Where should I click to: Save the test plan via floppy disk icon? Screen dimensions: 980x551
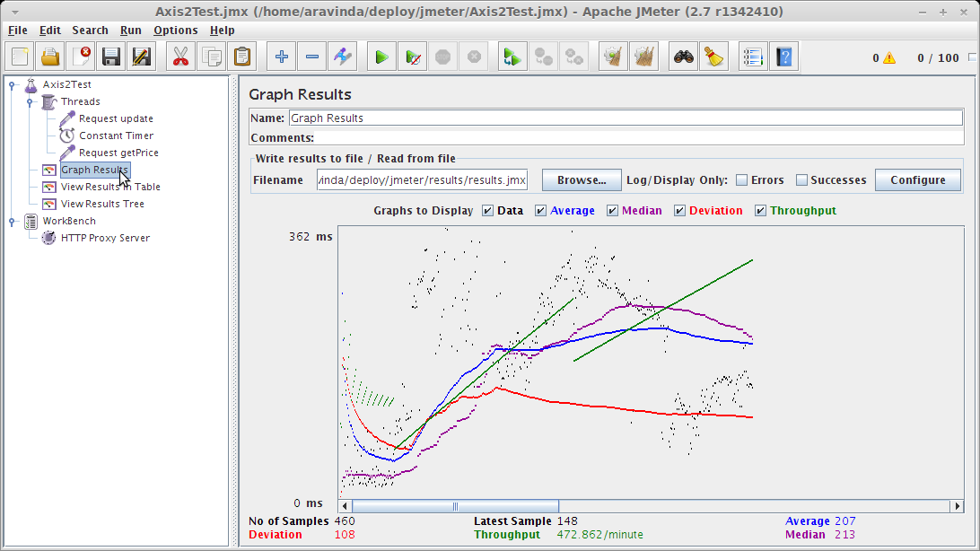click(x=110, y=56)
